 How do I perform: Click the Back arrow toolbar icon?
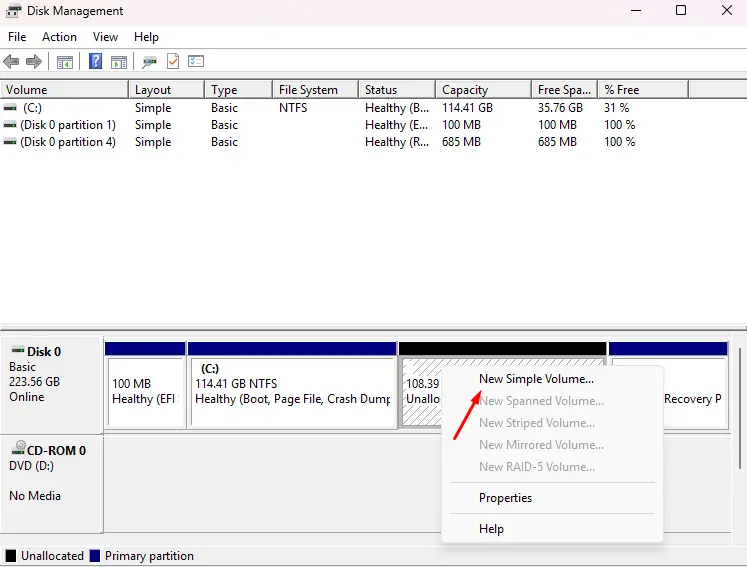coord(11,61)
